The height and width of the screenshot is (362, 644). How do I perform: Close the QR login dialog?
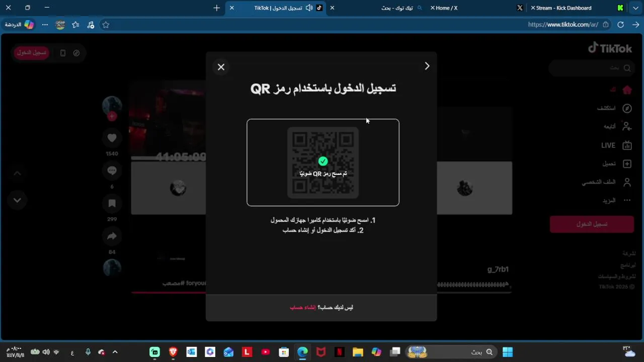(221, 67)
